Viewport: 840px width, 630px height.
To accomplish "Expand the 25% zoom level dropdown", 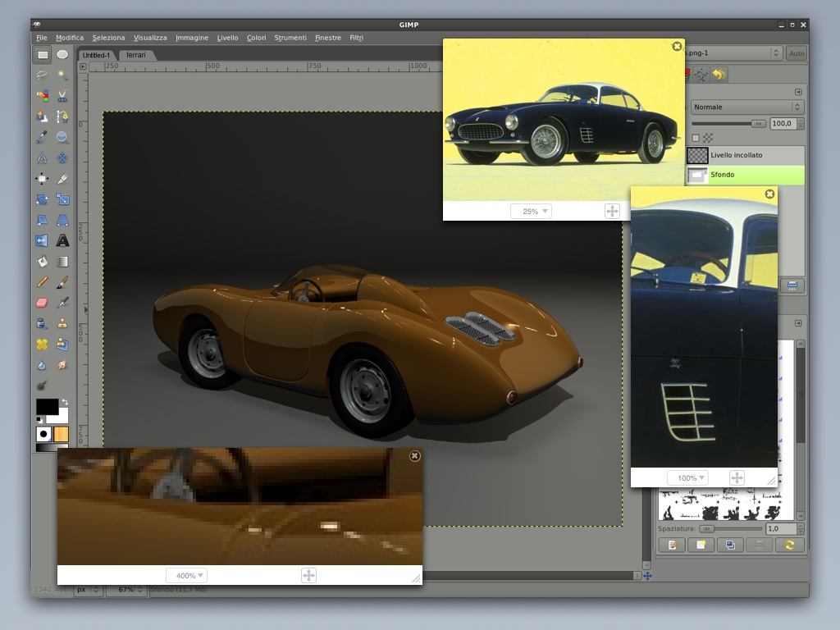I will point(531,212).
